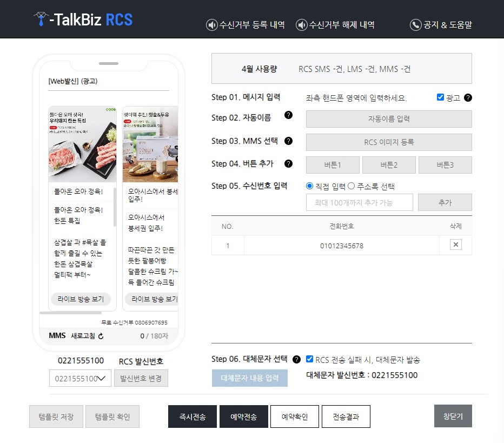Click the 버튼1 button in Step 04
This screenshot has height=443, width=504.
coord(332,164)
